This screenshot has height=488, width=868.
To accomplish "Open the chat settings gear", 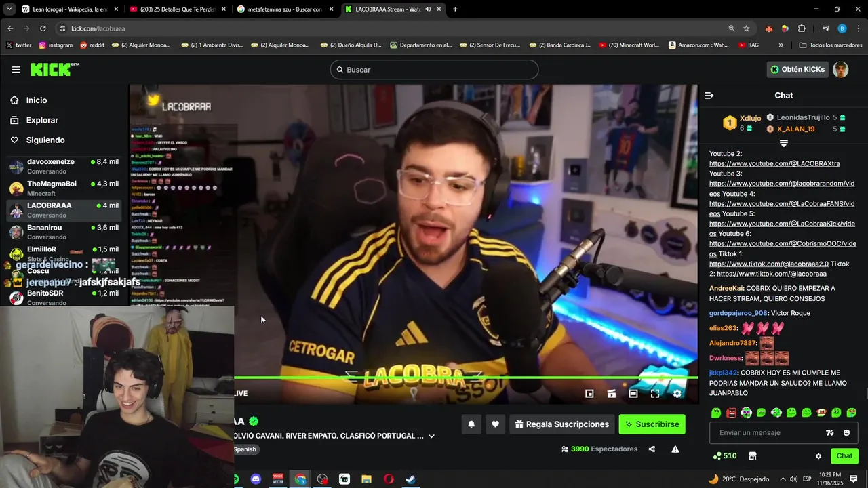I will [x=818, y=456].
